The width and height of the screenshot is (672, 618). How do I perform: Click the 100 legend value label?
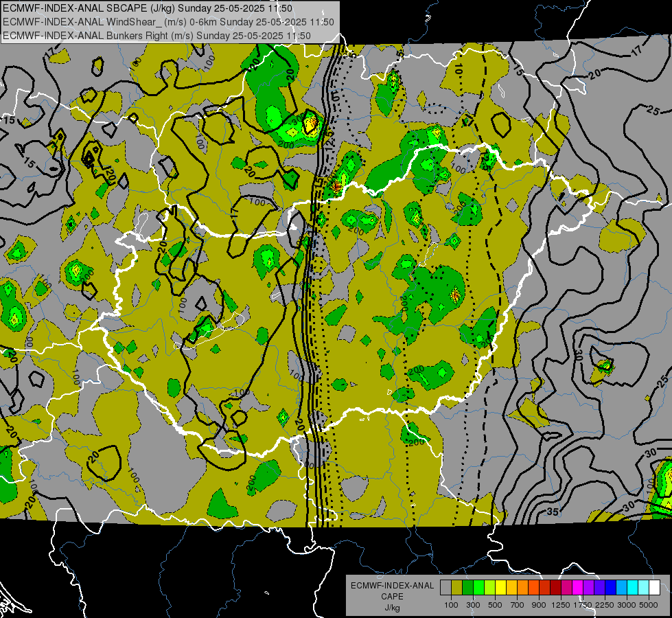tap(451, 605)
